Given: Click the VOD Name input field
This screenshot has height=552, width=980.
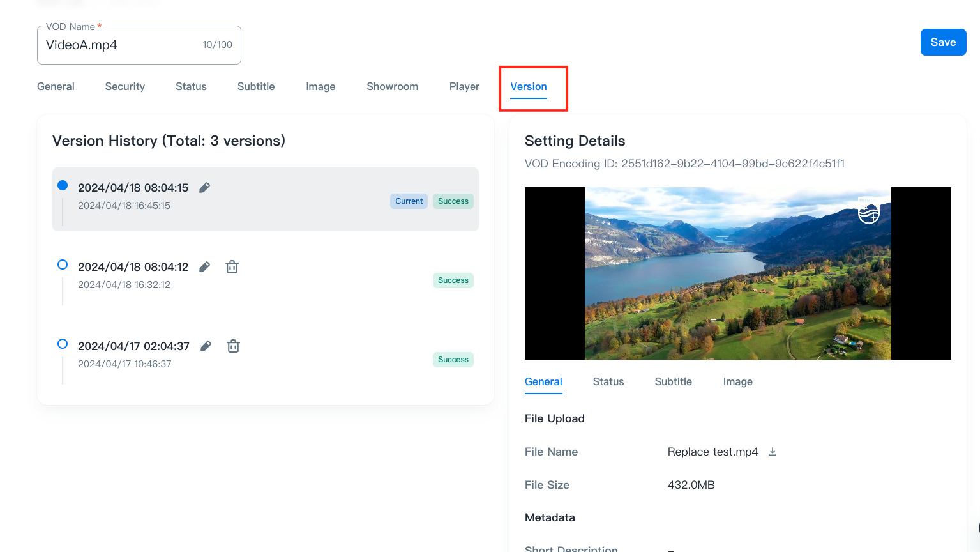Looking at the screenshot, I should 121,45.
